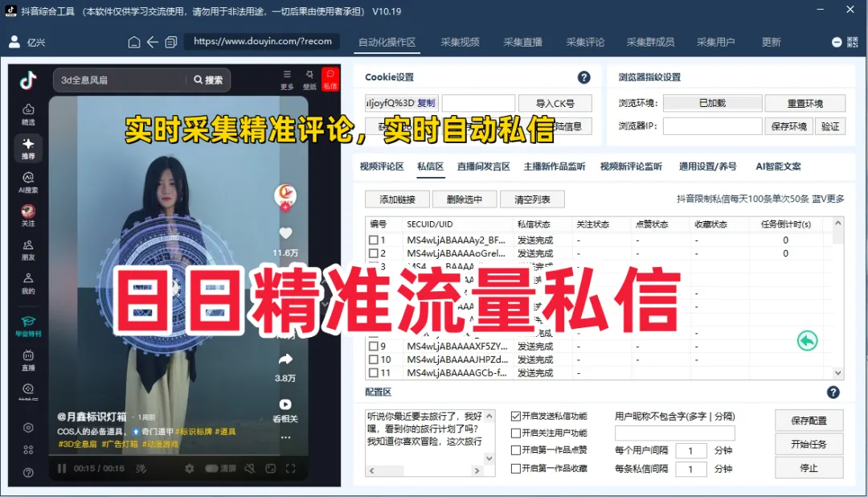Screen dimensions: 868x497
Task: Select the AI搜索 icon in Douyin sidebar
Action: pyautogui.click(x=24, y=182)
